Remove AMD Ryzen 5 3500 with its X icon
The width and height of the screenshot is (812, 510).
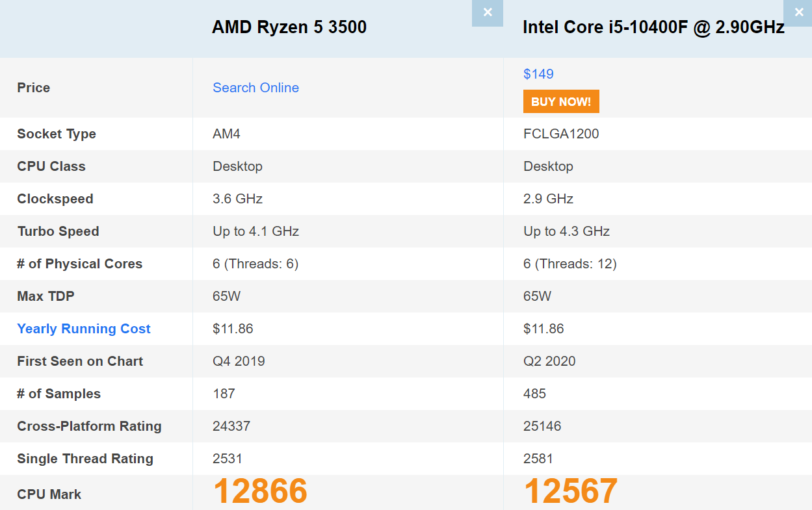point(488,13)
